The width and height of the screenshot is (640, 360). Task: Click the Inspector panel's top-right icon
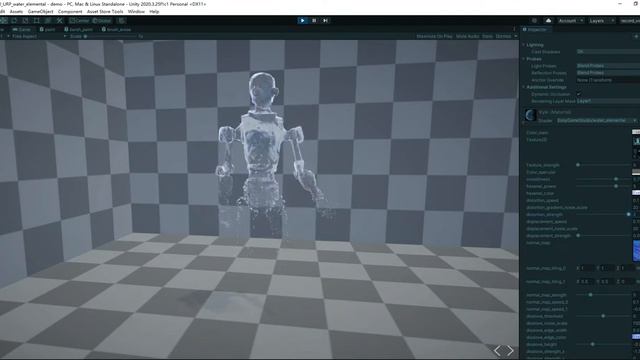click(x=636, y=36)
